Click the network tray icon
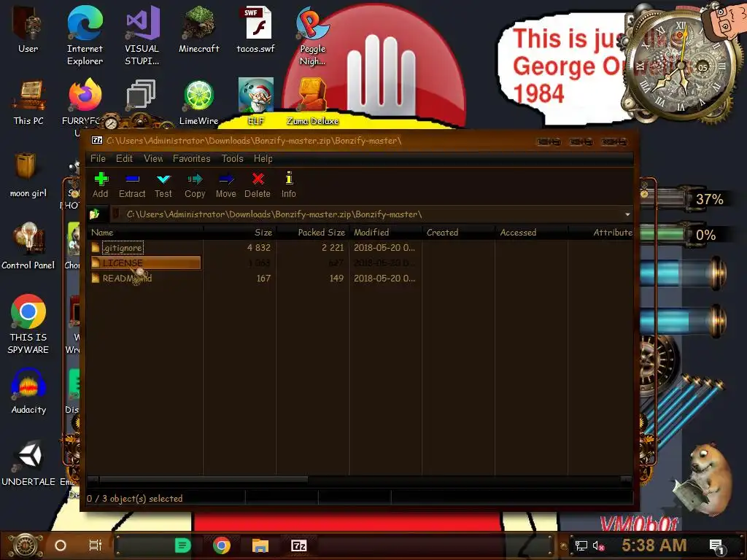 (x=581, y=545)
